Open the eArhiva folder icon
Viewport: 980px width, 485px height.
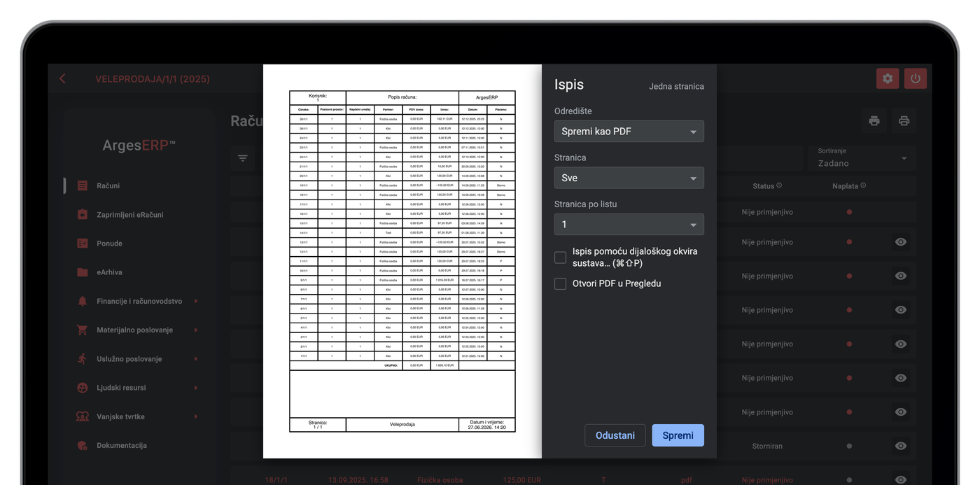click(83, 272)
